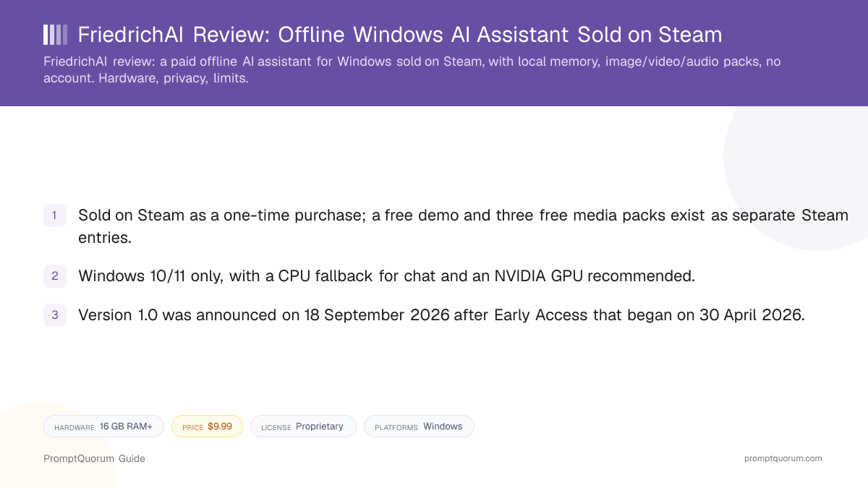The width and height of the screenshot is (868, 488).
Task: Click the 'Sold on Steam as a one-time purchase' line
Action: (x=463, y=226)
